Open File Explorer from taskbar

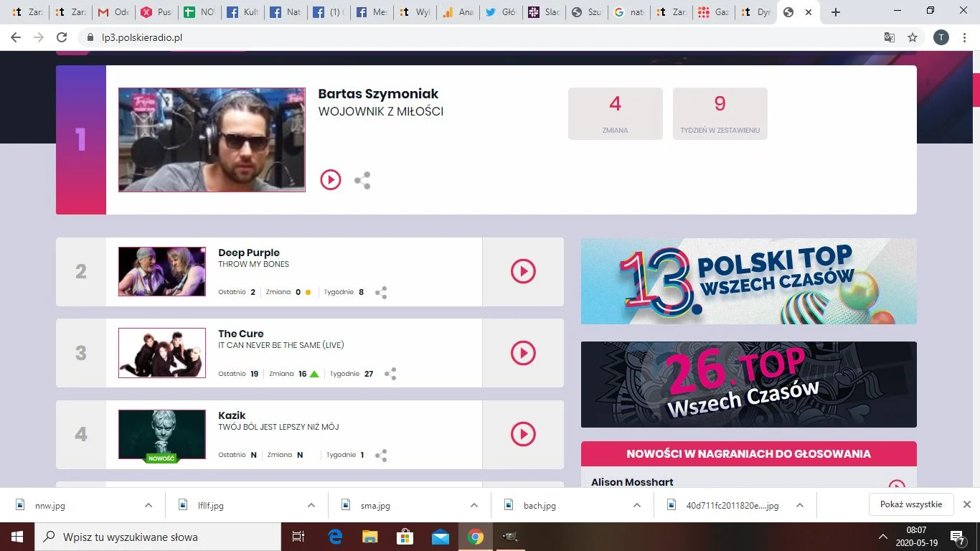click(369, 537)
